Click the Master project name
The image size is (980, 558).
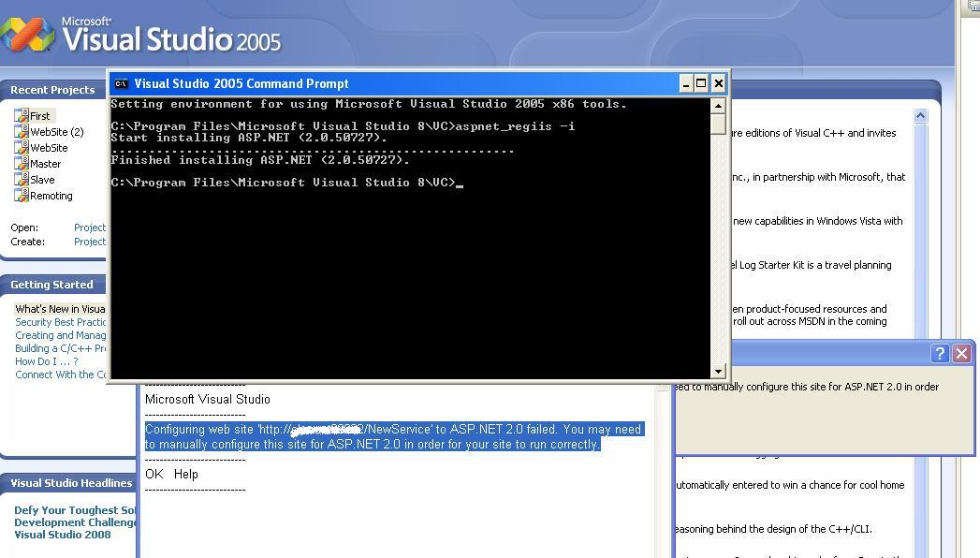coord(46,164)
